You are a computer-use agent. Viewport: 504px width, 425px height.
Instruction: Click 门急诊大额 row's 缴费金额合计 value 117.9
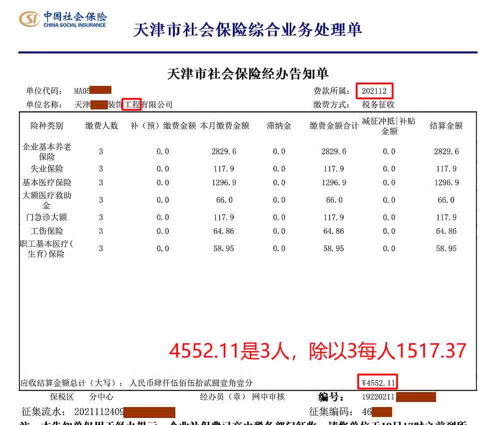point(334,217)
